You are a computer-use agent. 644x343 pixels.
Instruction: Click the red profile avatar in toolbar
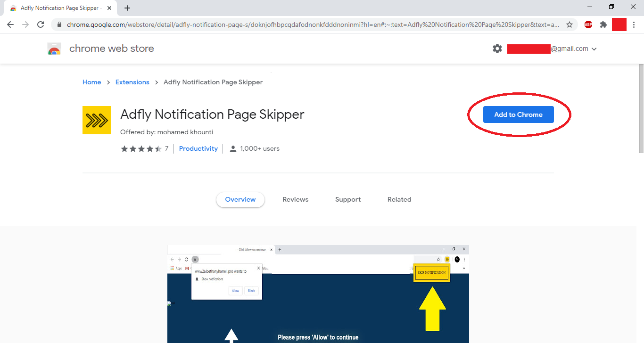pos(619,24)
